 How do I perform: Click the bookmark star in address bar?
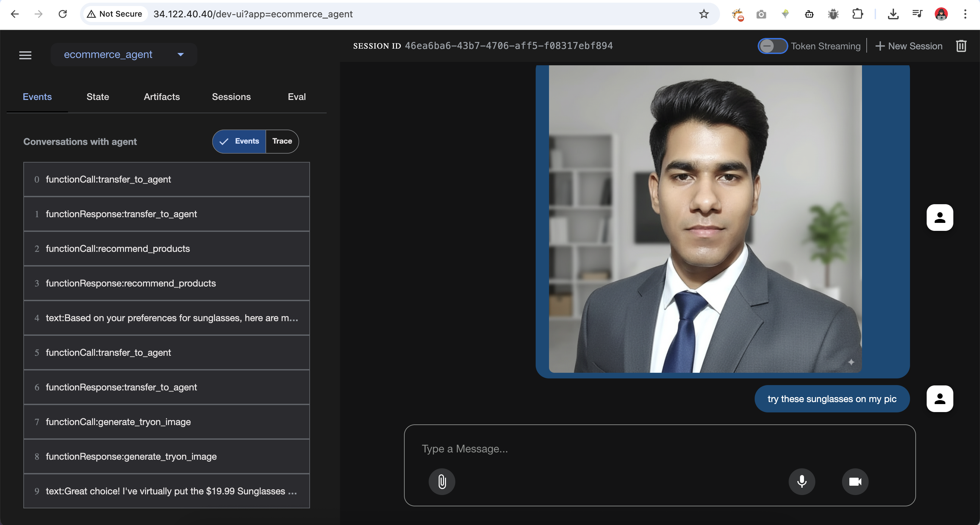point(704,14)
